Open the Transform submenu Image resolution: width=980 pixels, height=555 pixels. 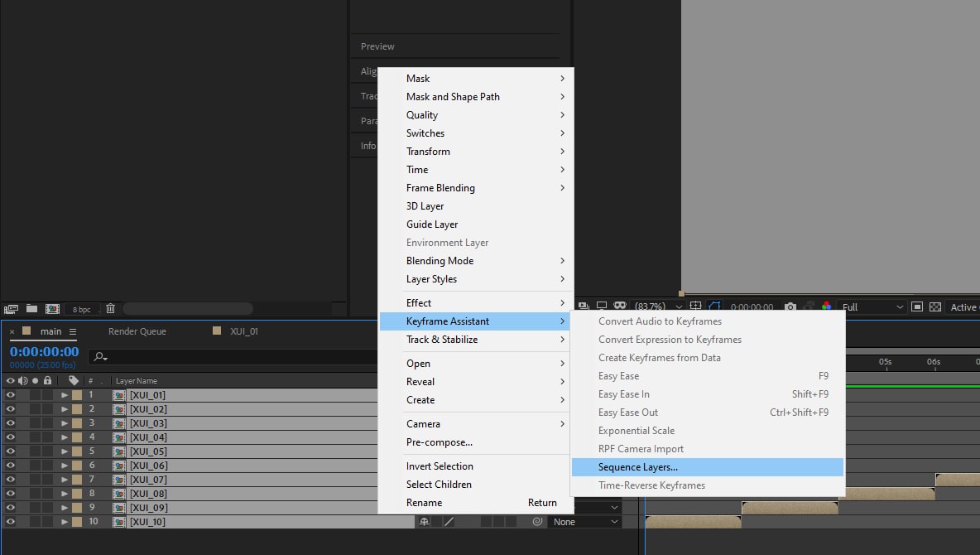pos(476,152)
